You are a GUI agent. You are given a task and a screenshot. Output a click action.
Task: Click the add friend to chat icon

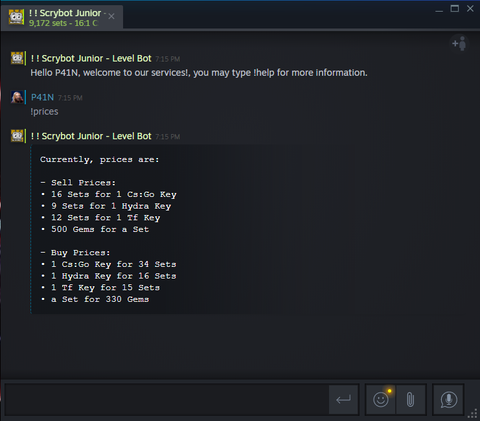click(x=459, y=44)
